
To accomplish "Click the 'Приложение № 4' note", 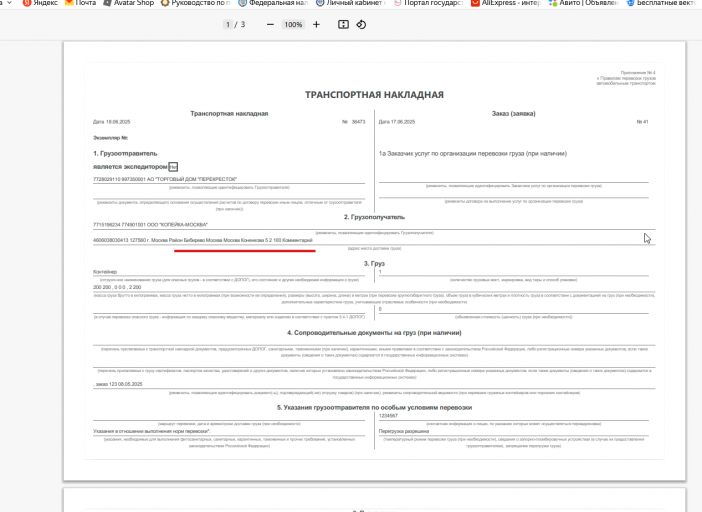I will 638,73.
